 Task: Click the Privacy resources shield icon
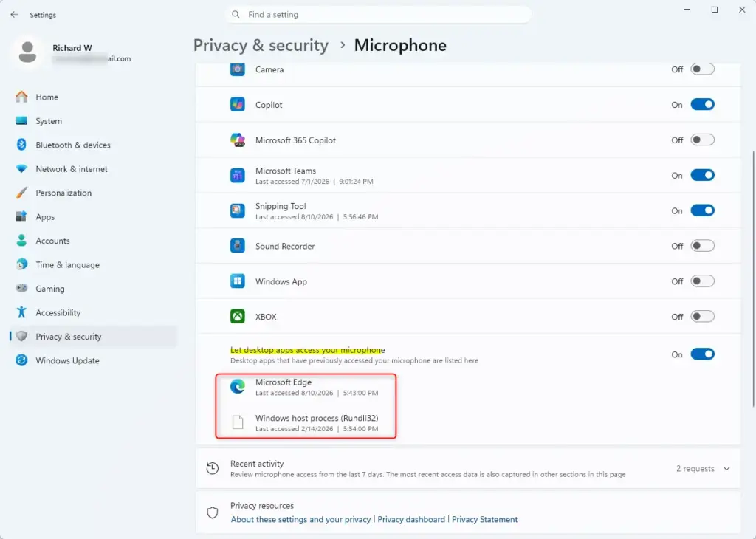point(212,512)
